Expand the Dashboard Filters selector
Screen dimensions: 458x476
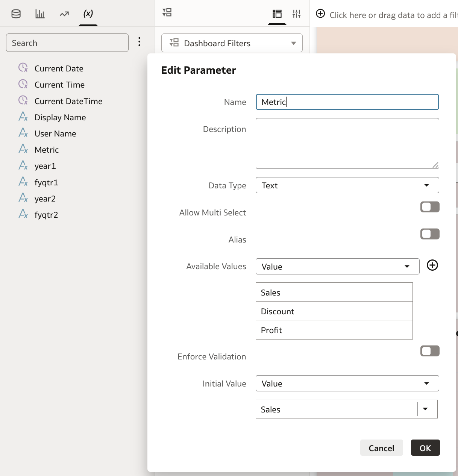point(293,43)
